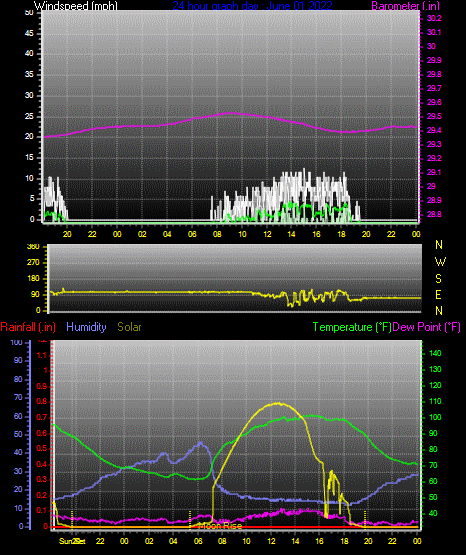The height and width of the screenshot is (555, 466).
Task: Click the "45" windspeed axis value
Action: (29, 34)
